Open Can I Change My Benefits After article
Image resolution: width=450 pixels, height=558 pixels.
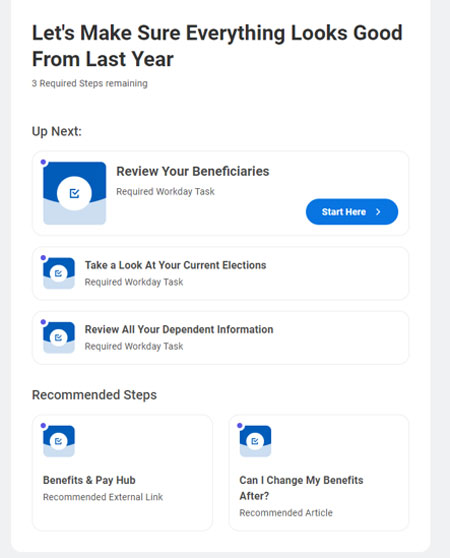(x=301, y=488)
